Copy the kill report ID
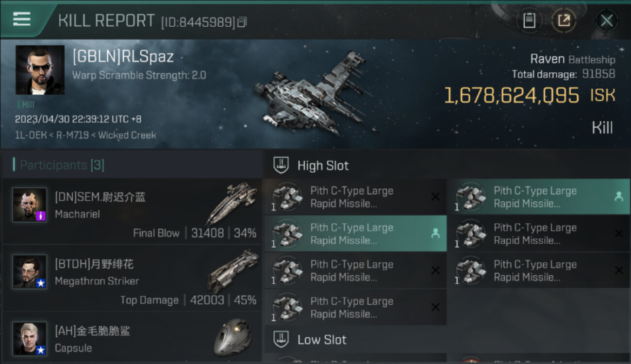This screenshot has width=631, height=364. [x=242, y=22]
